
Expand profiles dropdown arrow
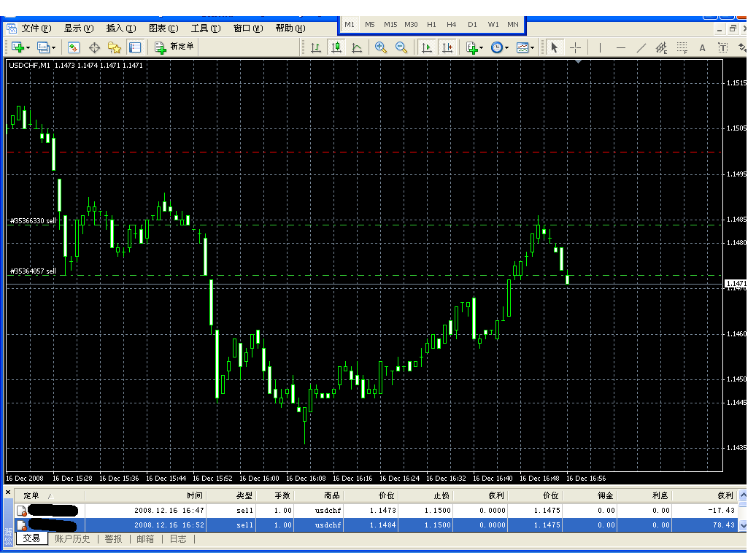point(53,47)
